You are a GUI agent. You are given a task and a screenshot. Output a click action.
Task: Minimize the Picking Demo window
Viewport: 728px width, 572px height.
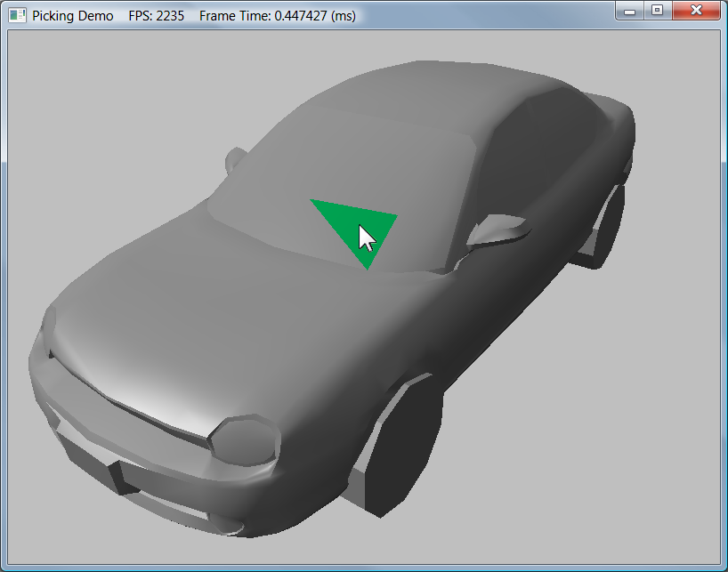click(630, 11)
